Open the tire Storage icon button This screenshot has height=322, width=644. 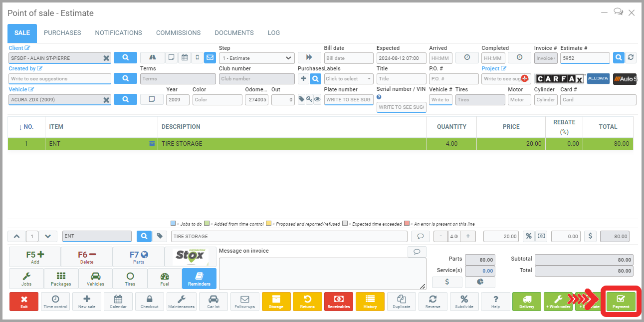276,302
